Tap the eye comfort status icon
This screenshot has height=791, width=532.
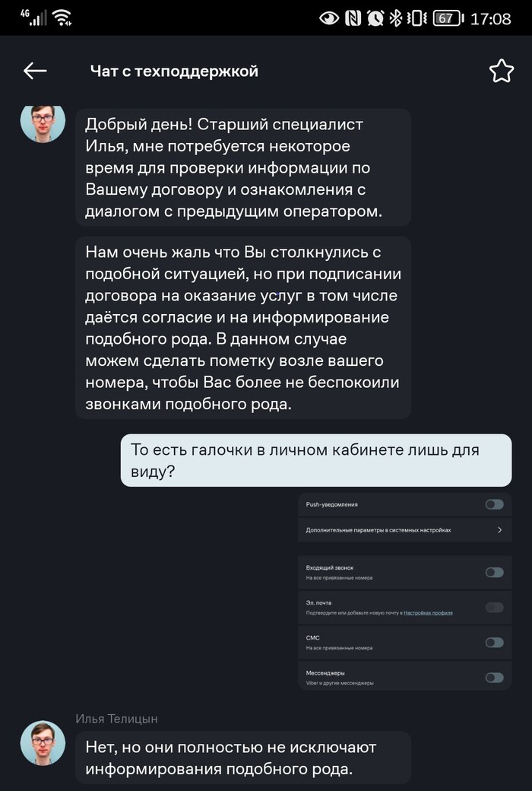[329, 18]
